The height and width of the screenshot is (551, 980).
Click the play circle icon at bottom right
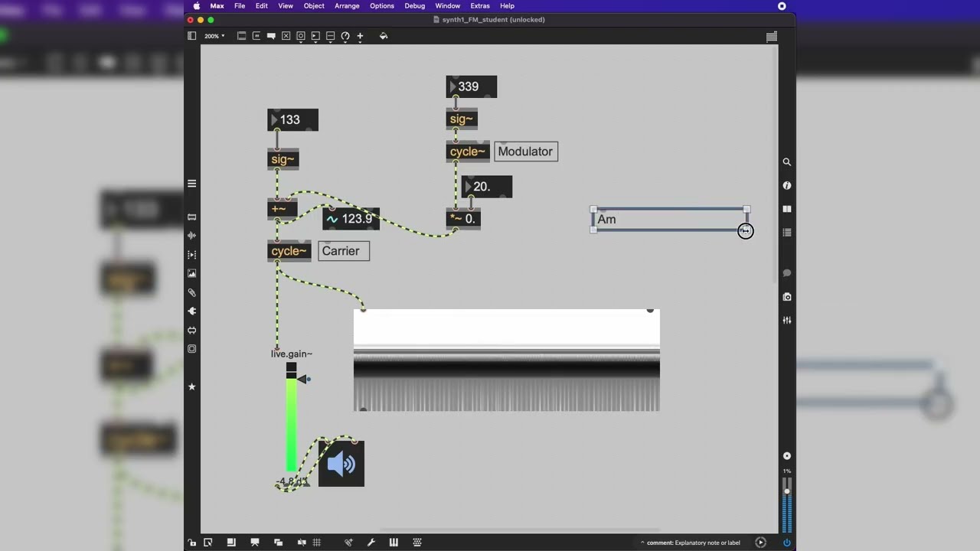tap(760, 543)
